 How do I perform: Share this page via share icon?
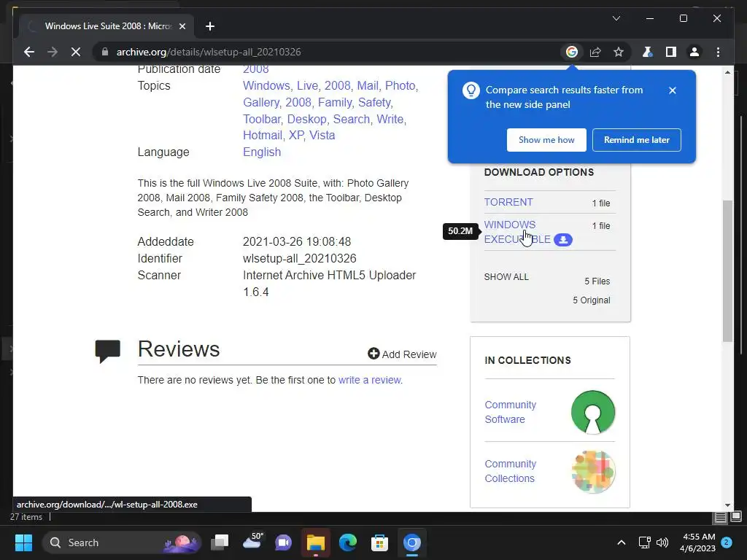click(595, 52)
